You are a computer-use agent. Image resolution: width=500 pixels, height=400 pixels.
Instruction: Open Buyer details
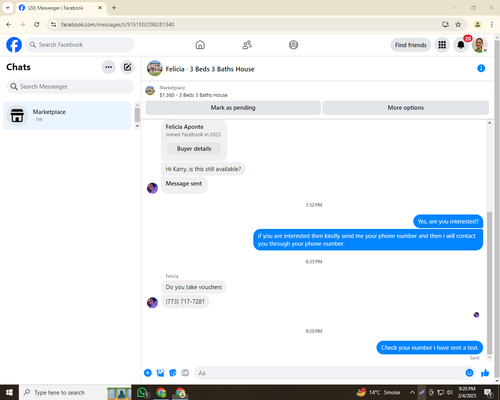(x=194, y=149)
